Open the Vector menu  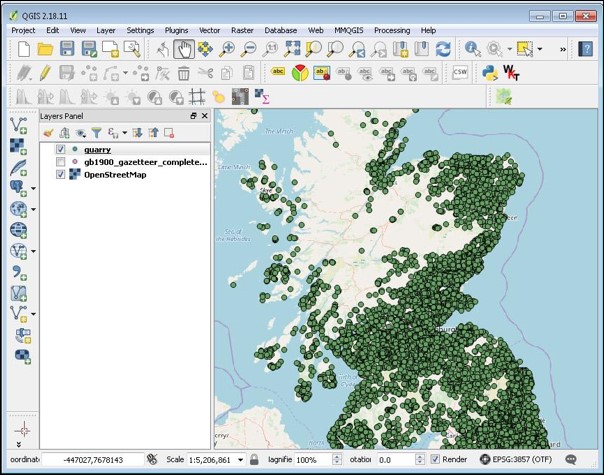209,30
